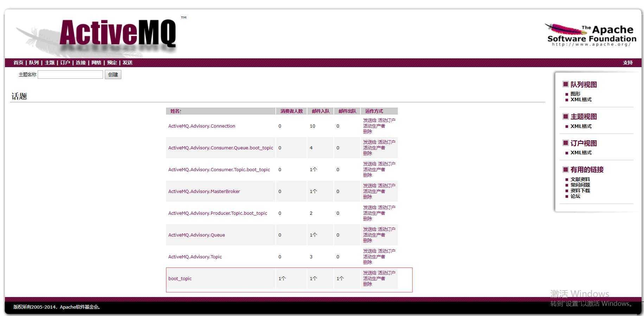Select 主题 in the navigation bar

click(50, 63)
